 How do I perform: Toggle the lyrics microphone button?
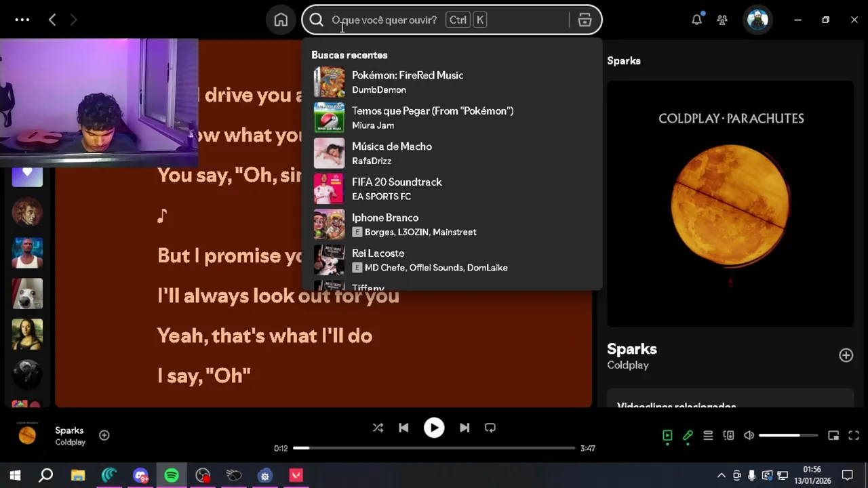click(x=688, y=436)
